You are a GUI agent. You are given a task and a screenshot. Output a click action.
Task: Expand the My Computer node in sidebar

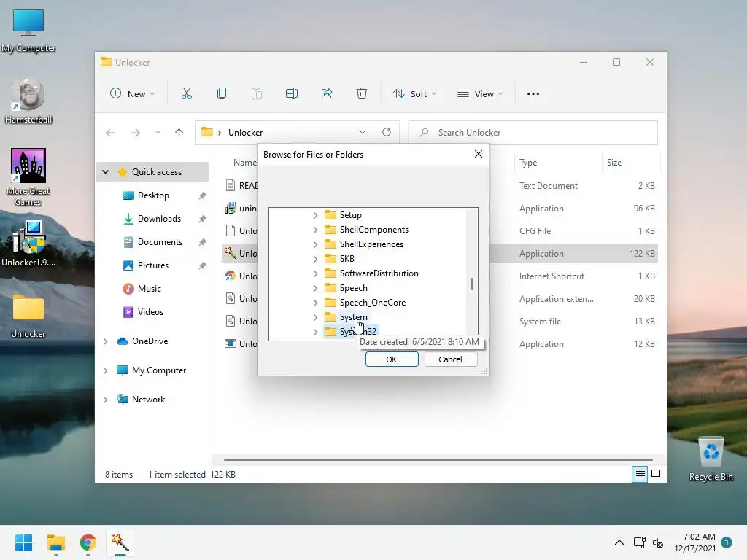pos(106,370)
